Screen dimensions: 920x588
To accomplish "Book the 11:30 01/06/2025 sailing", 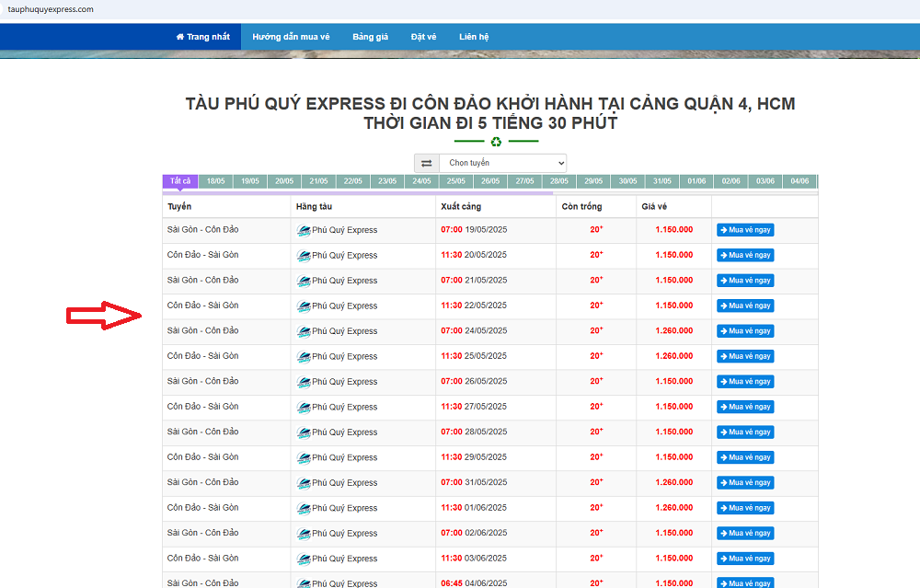I will pos(745,508).
